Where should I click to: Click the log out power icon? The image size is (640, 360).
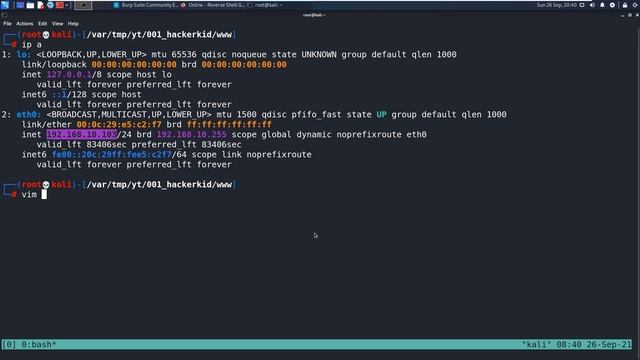point(636,5)
